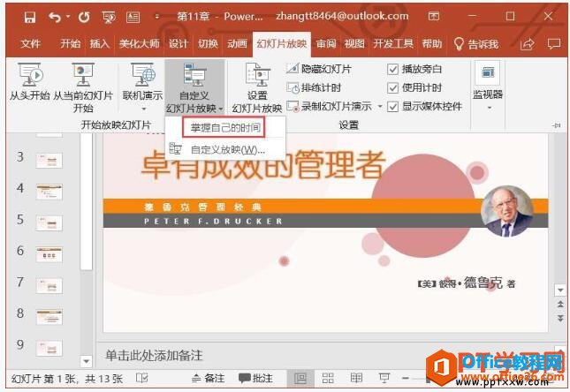This screenshot has height=392, width=570.
Task: Start slideshow from beginning in quick access toolbar
Action: point(109,17)
